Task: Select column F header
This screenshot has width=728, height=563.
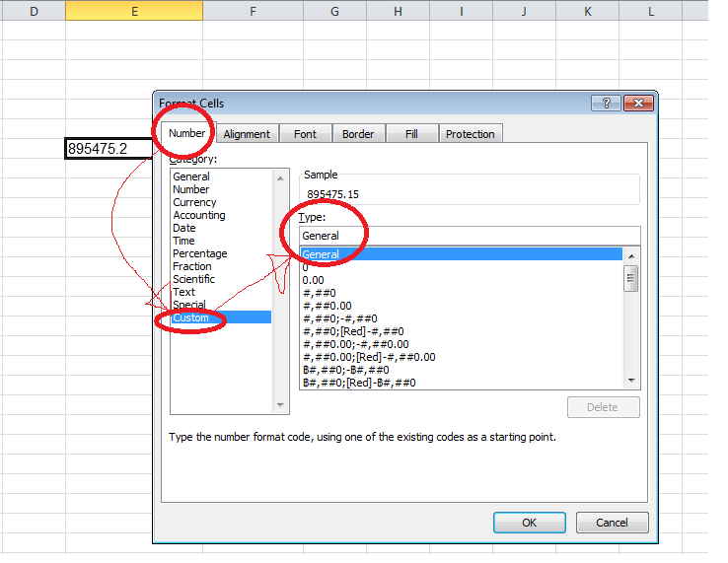Action: point(254,11)
